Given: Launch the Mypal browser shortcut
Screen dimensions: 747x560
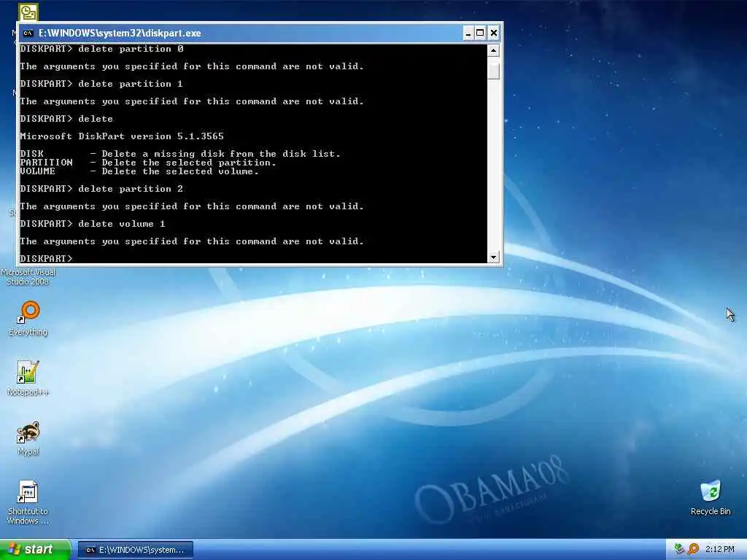Looking at the screenshot, I should (28, 437).
